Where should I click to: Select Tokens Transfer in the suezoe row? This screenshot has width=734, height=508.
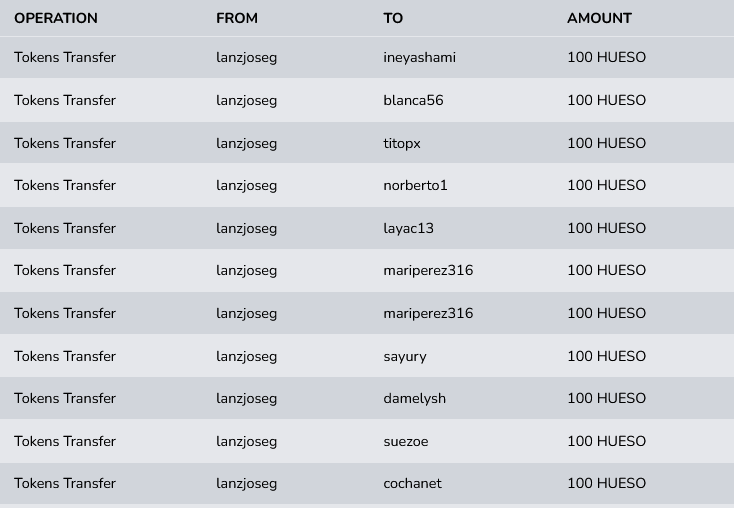(x=65, y=441)
